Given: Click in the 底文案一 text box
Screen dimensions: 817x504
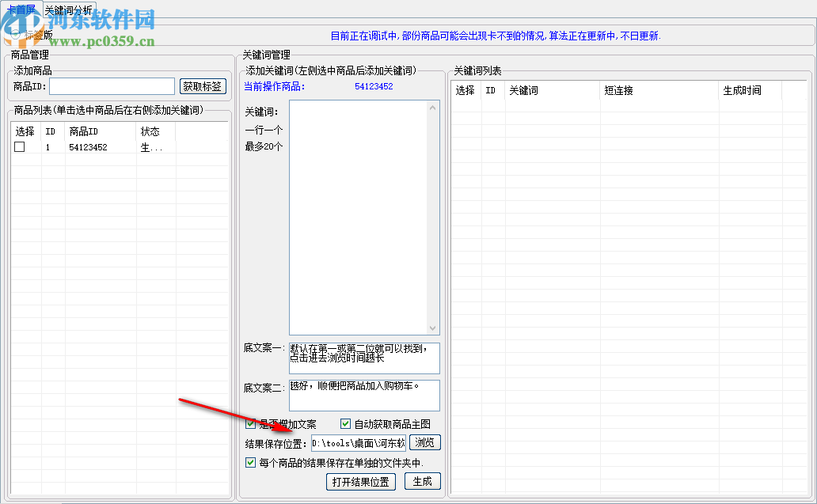Looking at the screenshot, I should (x=364, y=358).
